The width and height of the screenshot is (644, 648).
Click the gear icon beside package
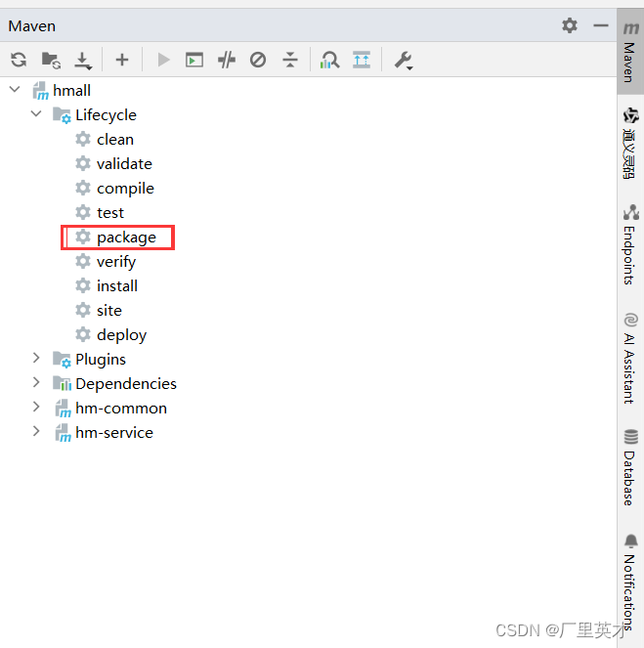[83, 237]
